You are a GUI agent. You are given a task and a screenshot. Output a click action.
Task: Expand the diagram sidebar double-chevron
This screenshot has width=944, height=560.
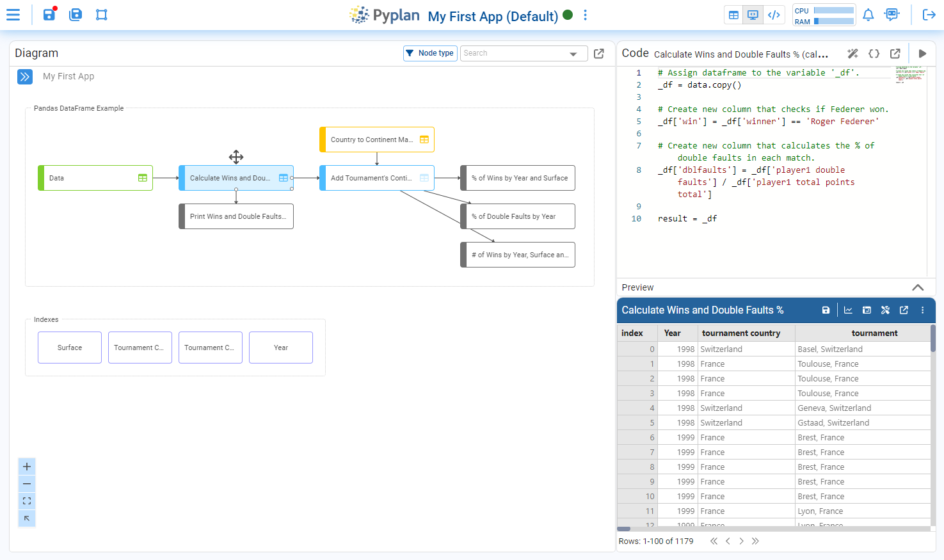click(25, 77)
